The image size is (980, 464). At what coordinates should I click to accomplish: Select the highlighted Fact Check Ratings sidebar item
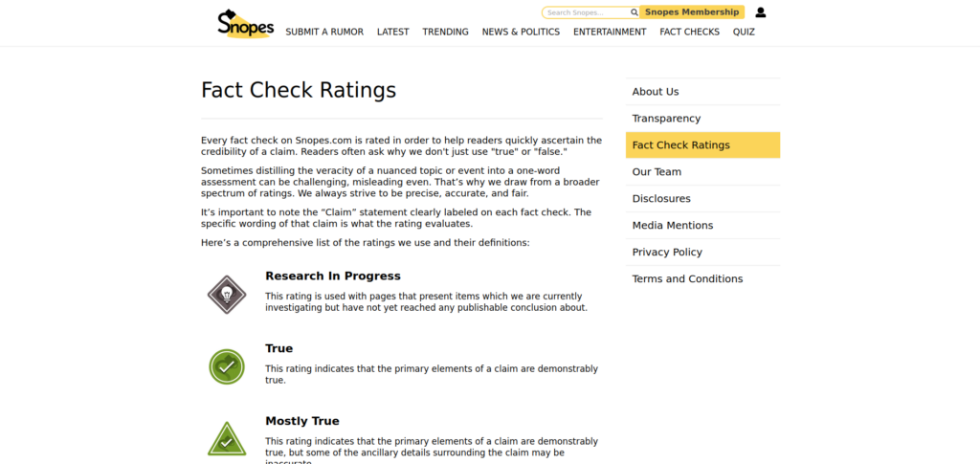point(702,144)
